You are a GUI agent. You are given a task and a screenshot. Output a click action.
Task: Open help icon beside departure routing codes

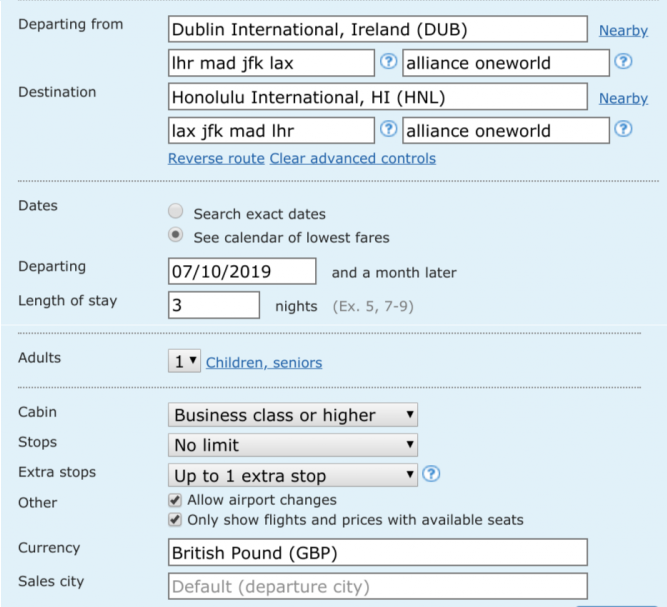click(388, 62)
